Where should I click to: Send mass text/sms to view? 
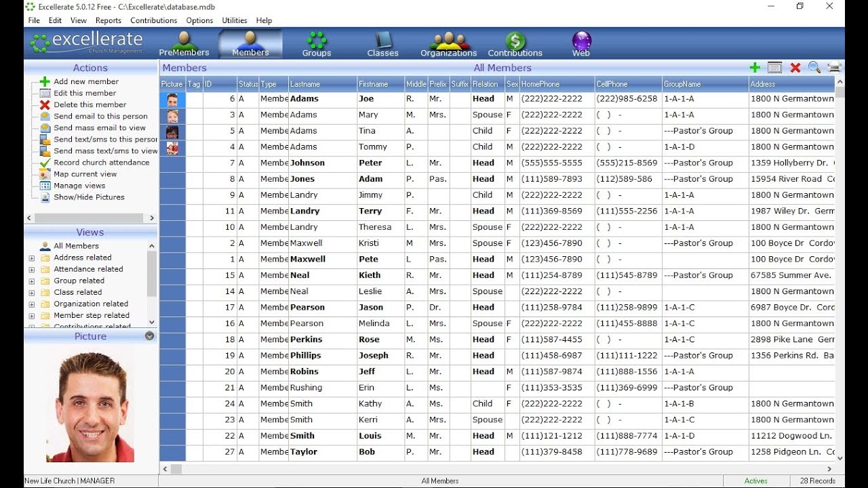click(98, 151)
